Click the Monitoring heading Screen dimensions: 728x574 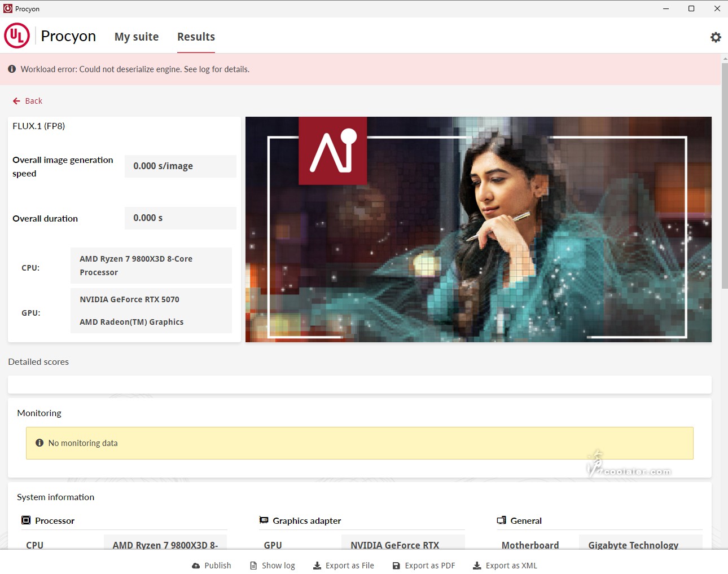click(x=39, y=413)
